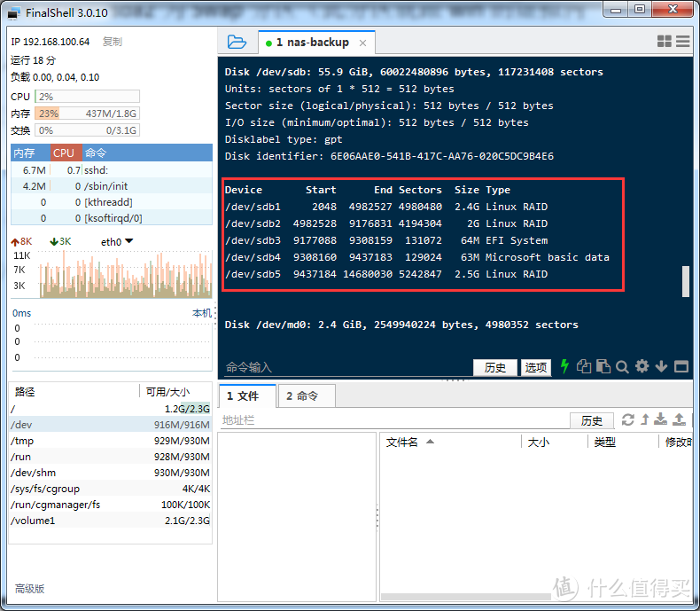Select the [ksoftirqd/0] process row
Viewport: 700px width, 611px height.
[112, 218]
